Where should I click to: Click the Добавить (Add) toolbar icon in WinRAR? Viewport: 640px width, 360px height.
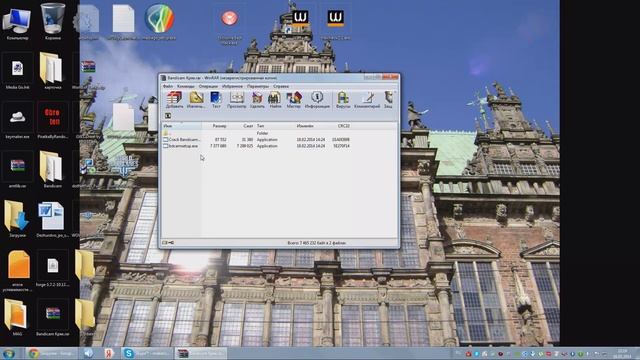click(174, 100)
